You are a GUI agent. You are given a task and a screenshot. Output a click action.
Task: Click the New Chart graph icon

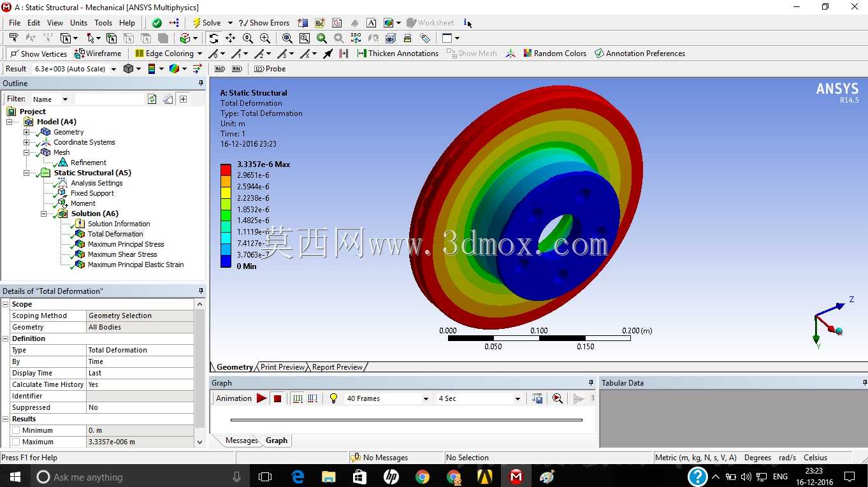336,23
